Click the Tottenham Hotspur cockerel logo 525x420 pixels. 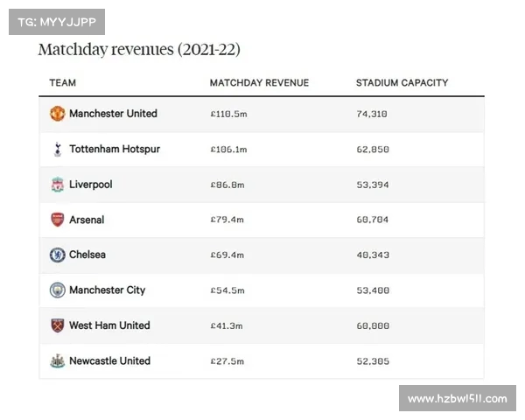(x=58, y=149)
